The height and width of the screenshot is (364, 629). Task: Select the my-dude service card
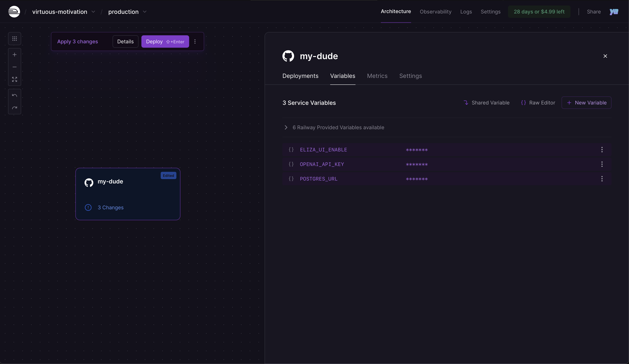pyautogui.click(x=128, y=194)
